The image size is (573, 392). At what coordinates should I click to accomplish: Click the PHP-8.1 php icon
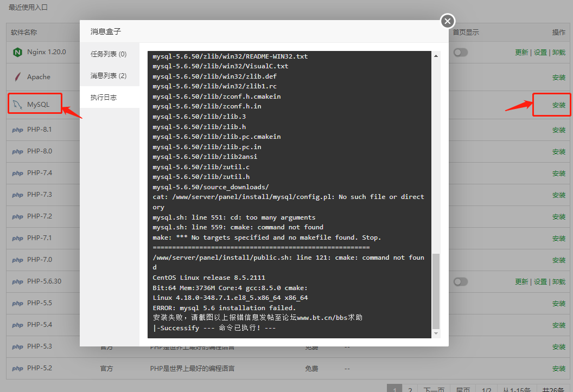(x=17, y=130)
